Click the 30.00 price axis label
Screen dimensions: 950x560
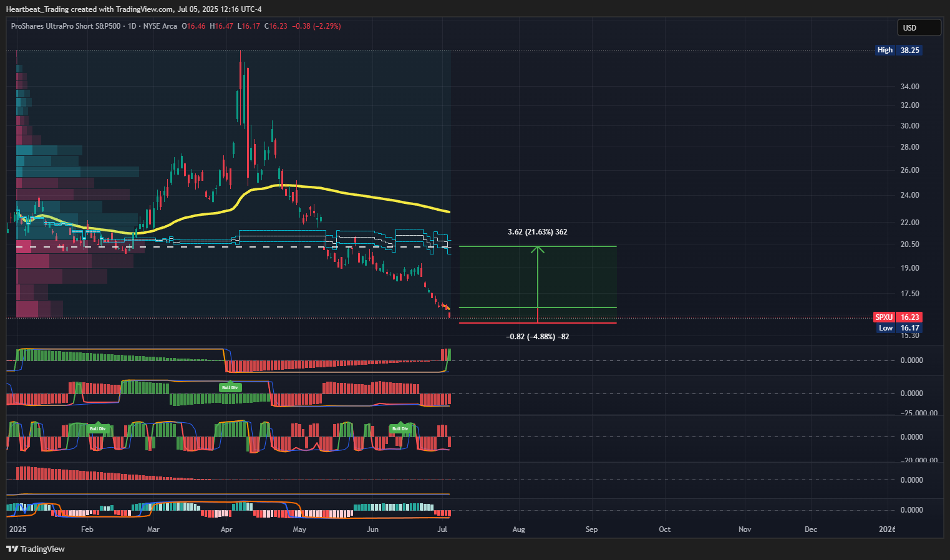[909, 126]
